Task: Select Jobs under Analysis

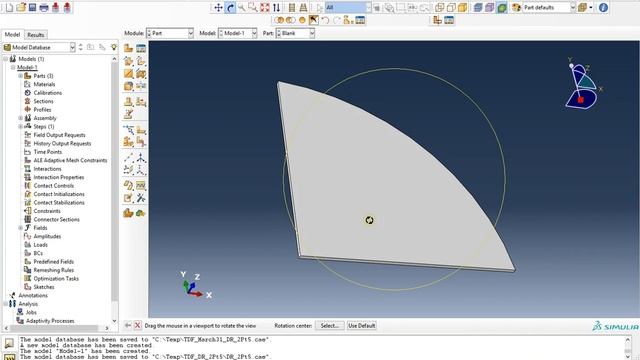Action: 31,312
